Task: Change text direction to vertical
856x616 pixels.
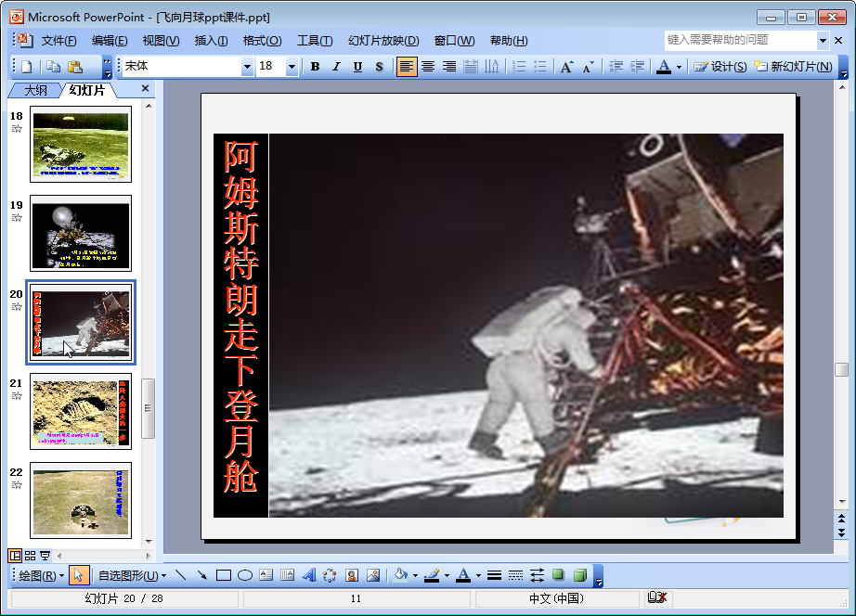Action: click(x=492, y=67)
